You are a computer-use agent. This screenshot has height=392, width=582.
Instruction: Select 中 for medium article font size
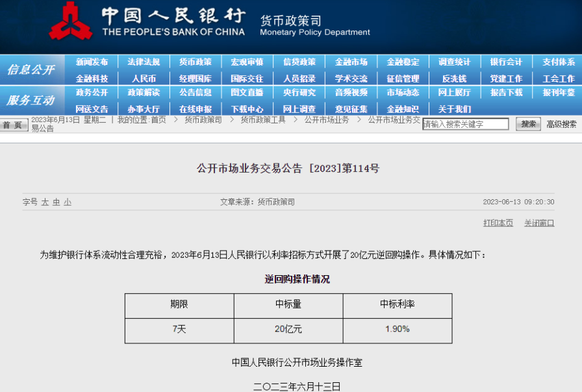tap(55, 202)
